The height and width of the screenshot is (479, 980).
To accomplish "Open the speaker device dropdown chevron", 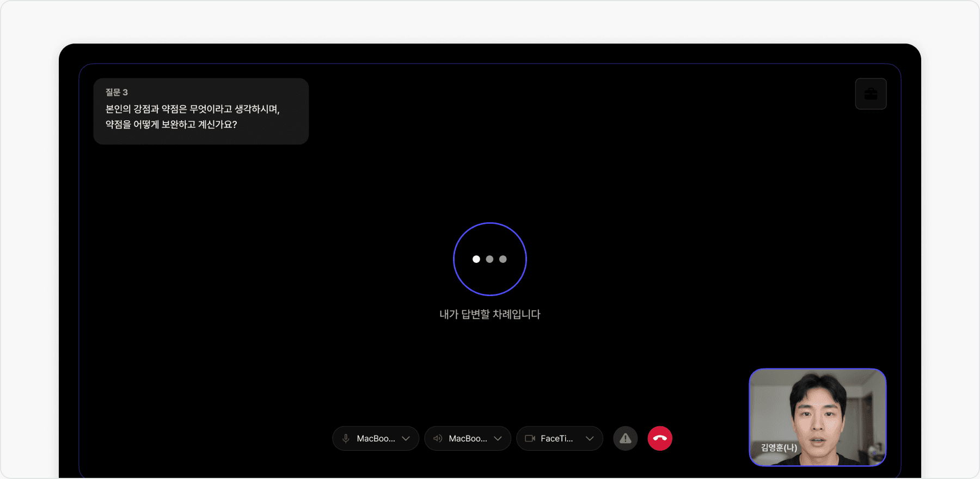I will pos(498,438).
